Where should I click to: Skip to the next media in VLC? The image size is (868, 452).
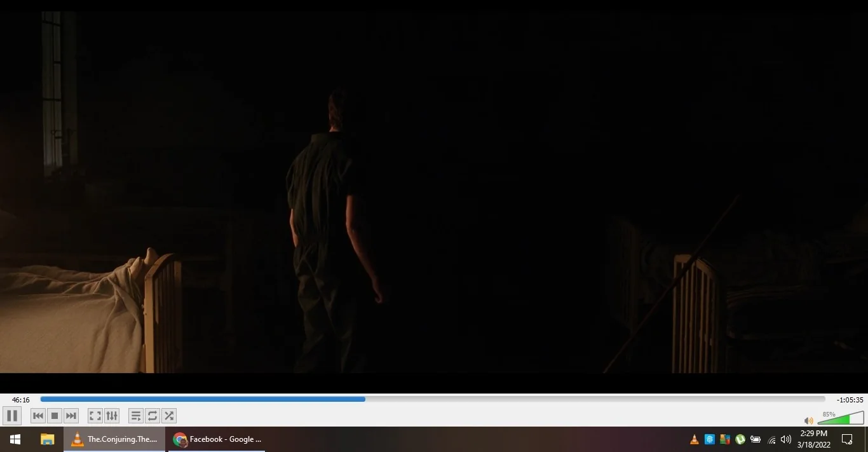(x=71, y=416)
